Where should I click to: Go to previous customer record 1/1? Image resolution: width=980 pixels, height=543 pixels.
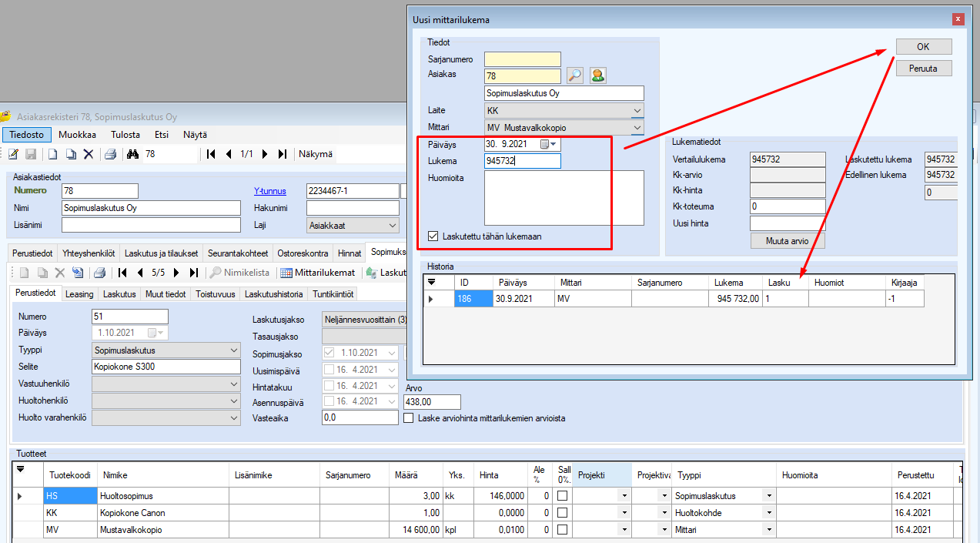tap(229, 154)
